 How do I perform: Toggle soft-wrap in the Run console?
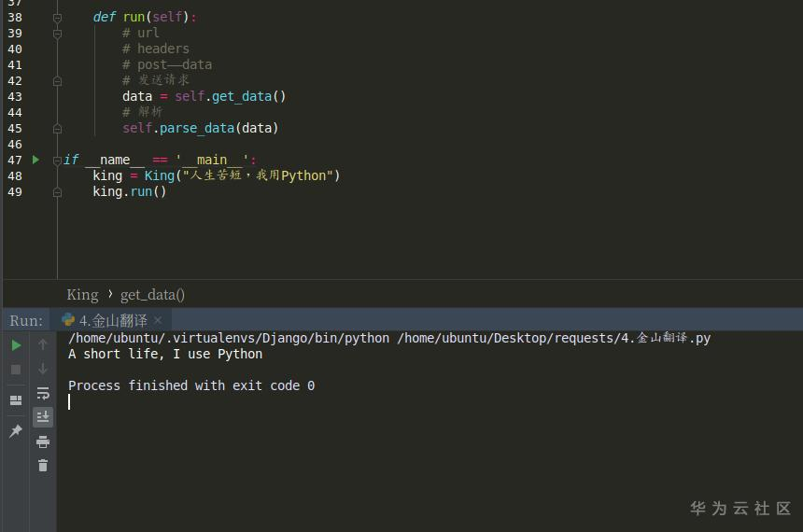43,393
